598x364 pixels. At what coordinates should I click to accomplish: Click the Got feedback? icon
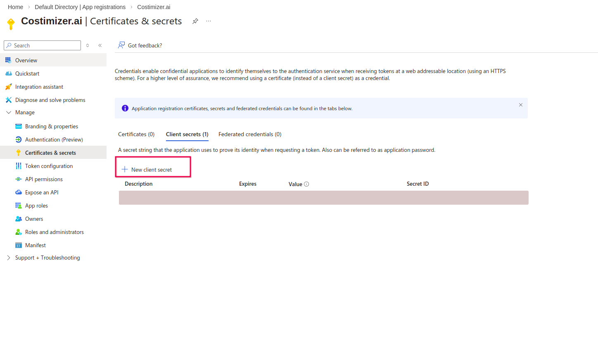click(121, 45)
